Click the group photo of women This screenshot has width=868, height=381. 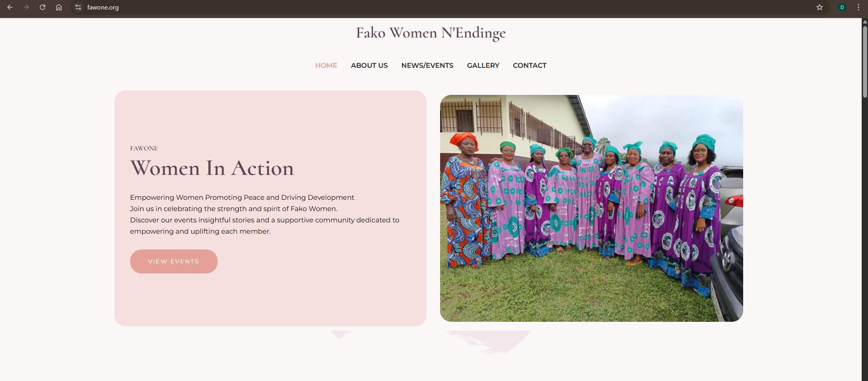(x=591, y=208)
